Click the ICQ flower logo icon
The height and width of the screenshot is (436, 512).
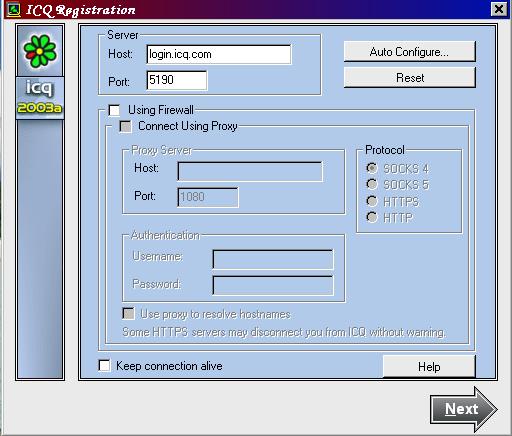pyautogui.click(x=40, y=51)
